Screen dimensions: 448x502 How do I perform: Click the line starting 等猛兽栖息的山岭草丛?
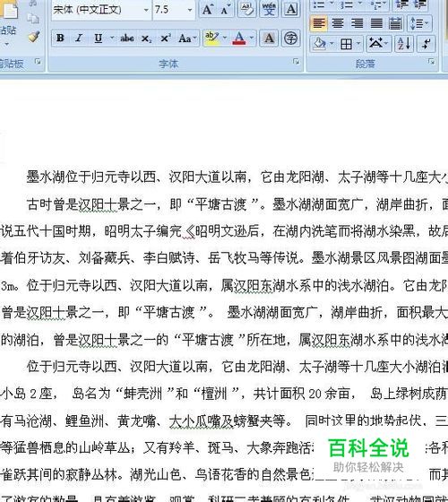tap(224, 447)
